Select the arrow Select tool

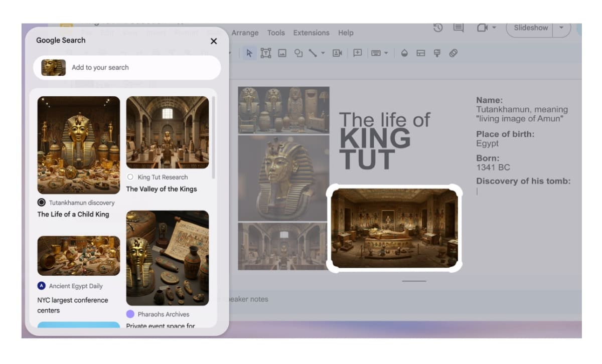(x=249, y=53)
